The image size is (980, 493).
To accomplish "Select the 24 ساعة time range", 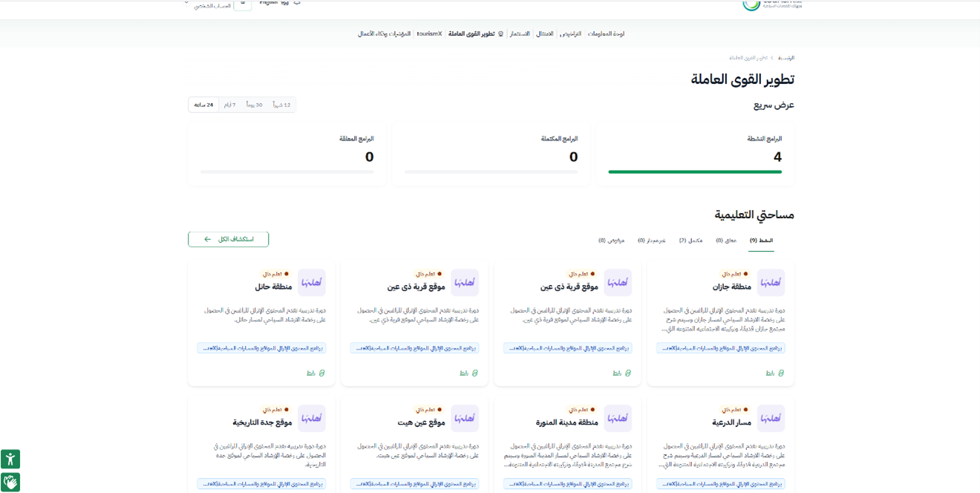I will [203, 105].
